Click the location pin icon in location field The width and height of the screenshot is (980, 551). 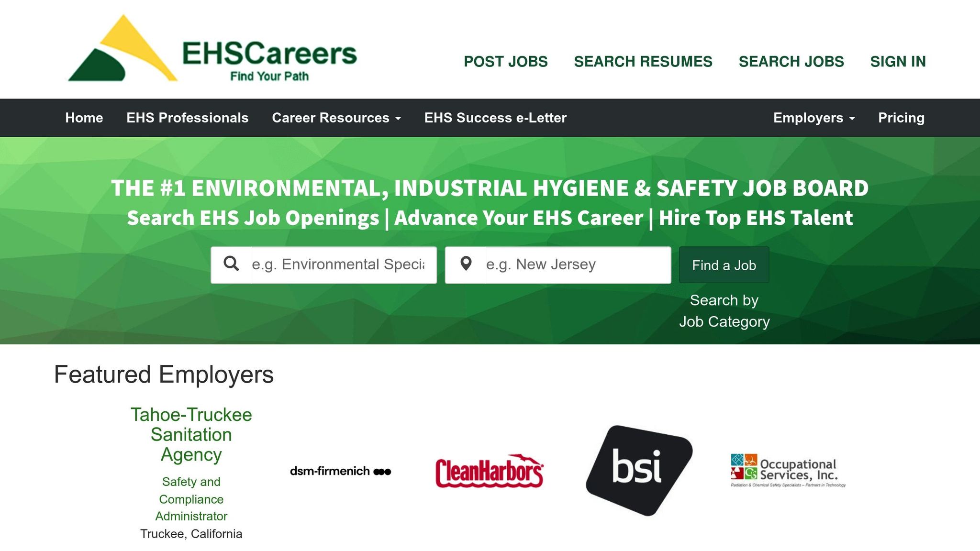click(x=466, y=264)
